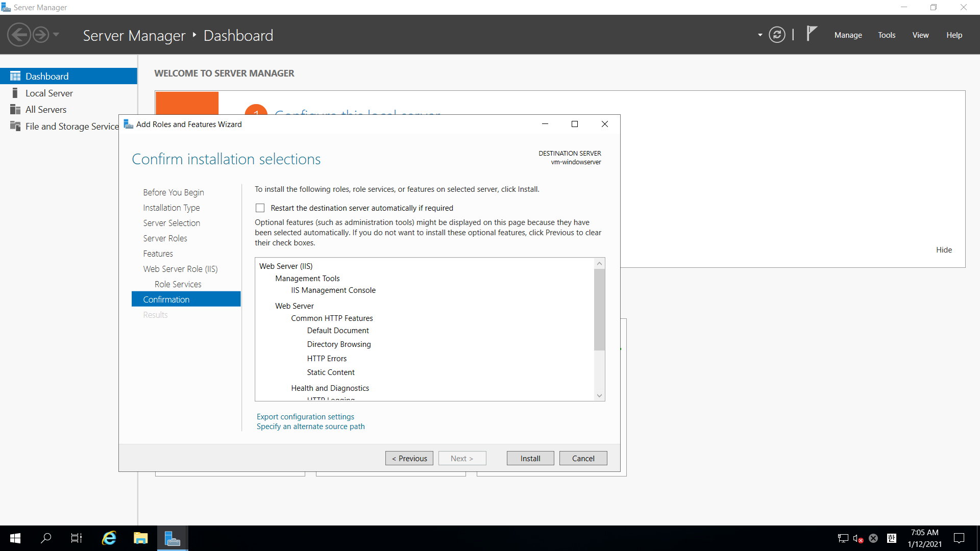980x551 pixels.
Task: Click the Install button
Action: click(x=530, y=458)
